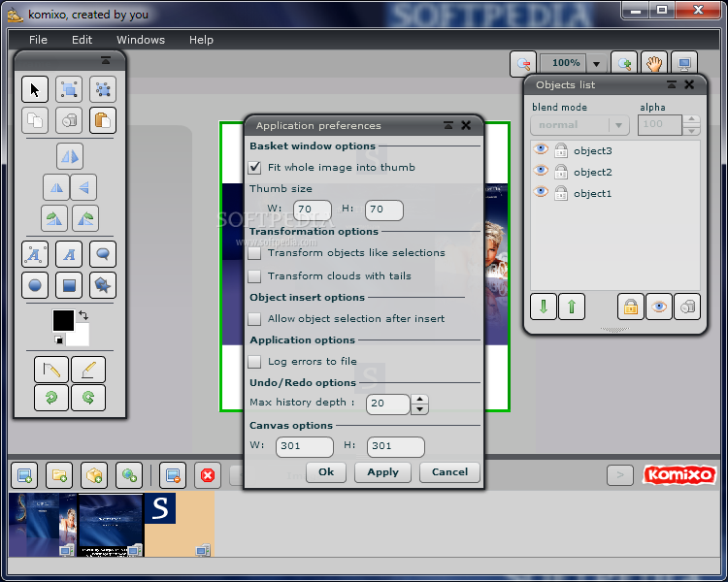This screenshot has height=582, width=728.
Task: Click the add image from folder icon
Action: pyautogui.click(x=59, y=475)
